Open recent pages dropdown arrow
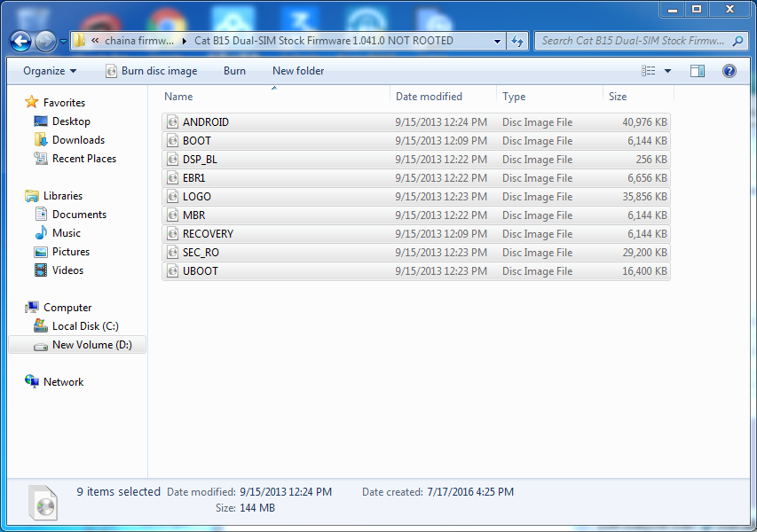757x532 pixels. pyautogui.click(x=63, y=42)
